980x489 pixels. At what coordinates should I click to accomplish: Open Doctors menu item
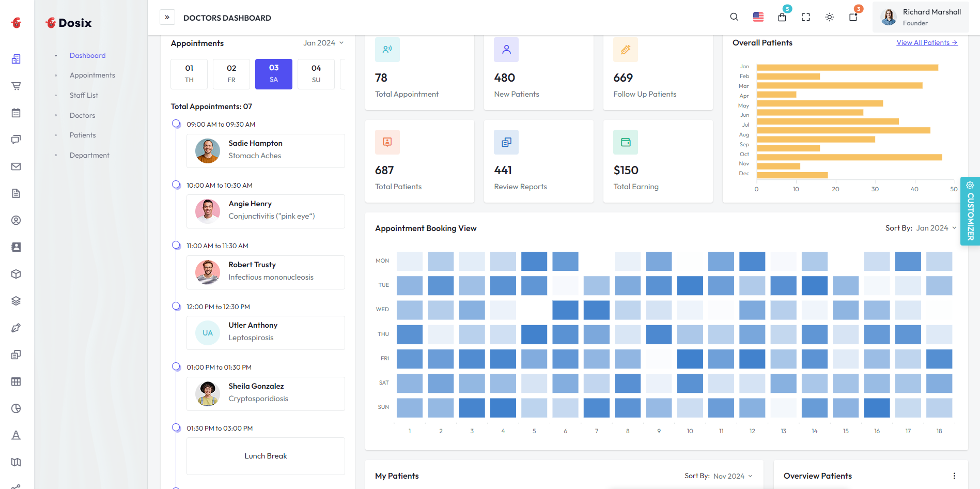point(82,115)
